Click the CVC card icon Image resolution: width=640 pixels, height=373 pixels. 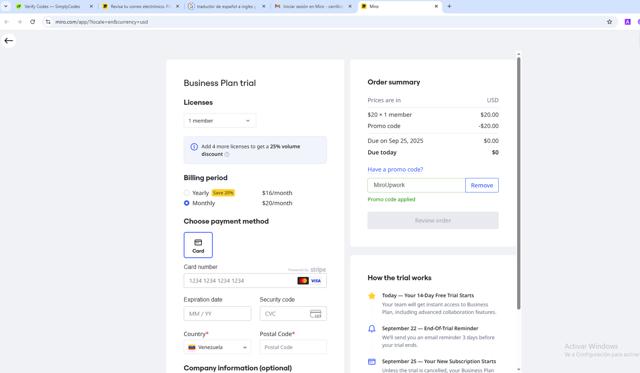(x=316, y=314)
